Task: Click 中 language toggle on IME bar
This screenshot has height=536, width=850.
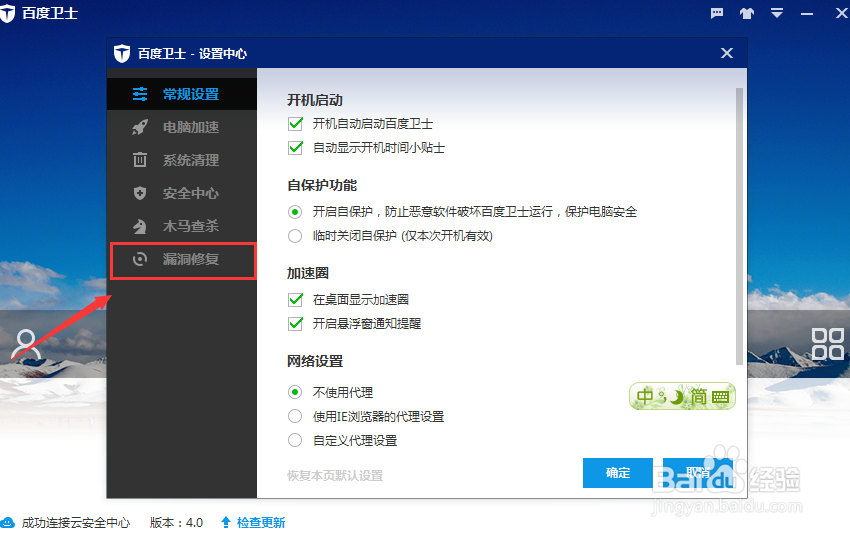Action: pyautogui.click(x=645, y=397)
